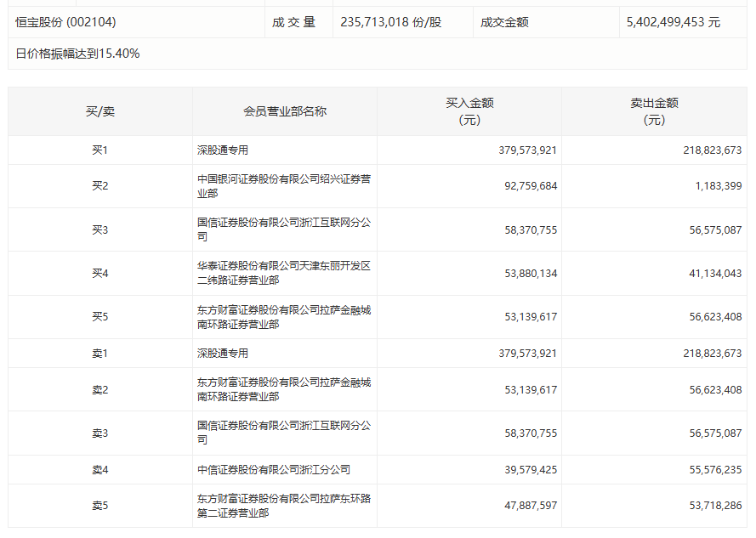Select 东方财富证券拉萨金融城南环路证券营业部
The height and width of the screenshot is (538, 756).
[286, 316]
